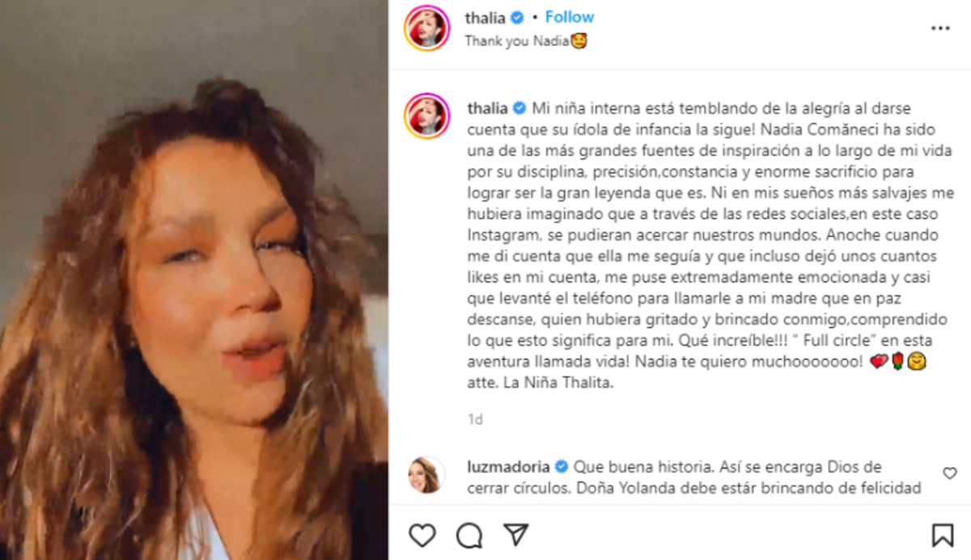This screenshot has height=560, width=971.
Task: Click the 1d timestamp under the caption
Action: [475, 419]
